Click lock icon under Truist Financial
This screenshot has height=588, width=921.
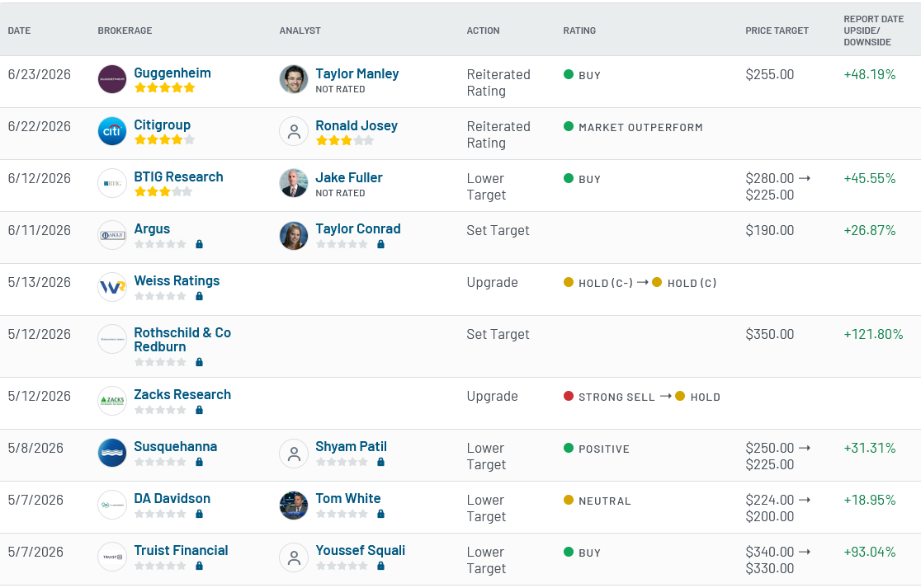click(x=199, y=566)
